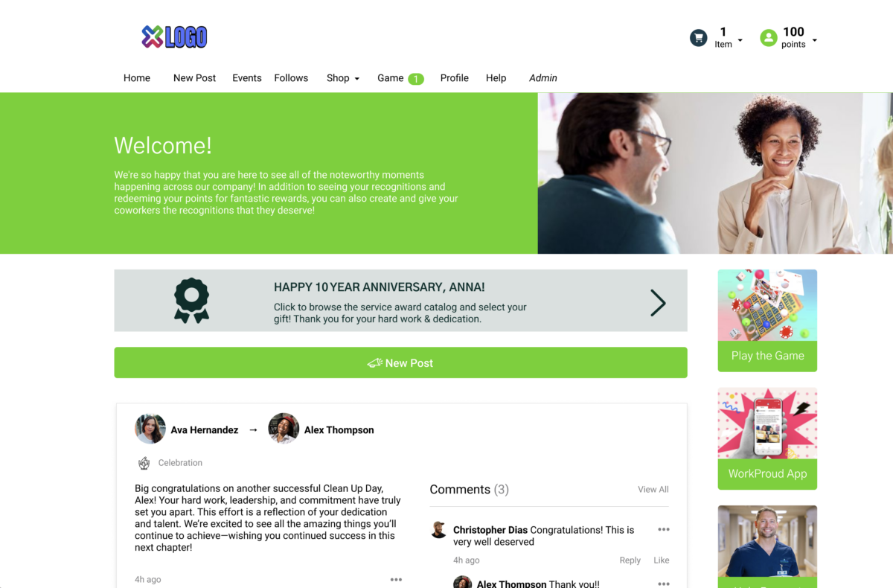Expand the 100 points dropdown arrow

point(814,40)
